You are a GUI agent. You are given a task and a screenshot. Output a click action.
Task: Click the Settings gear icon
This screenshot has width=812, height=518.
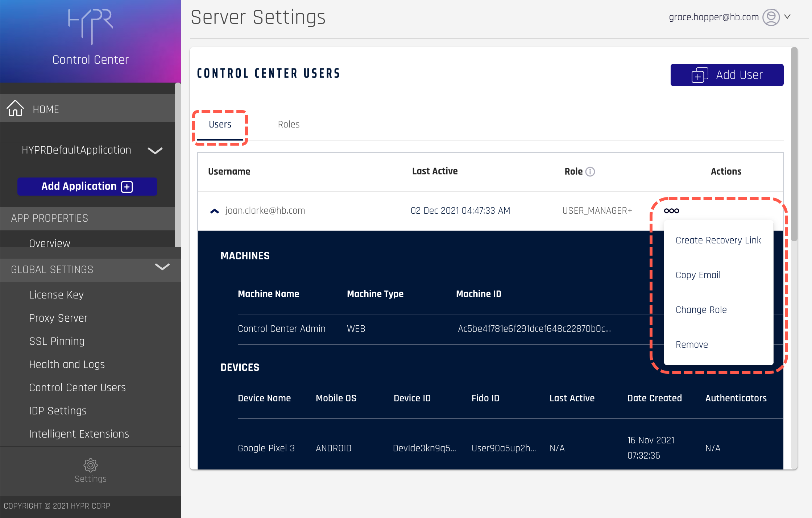[x=91, y=465]
